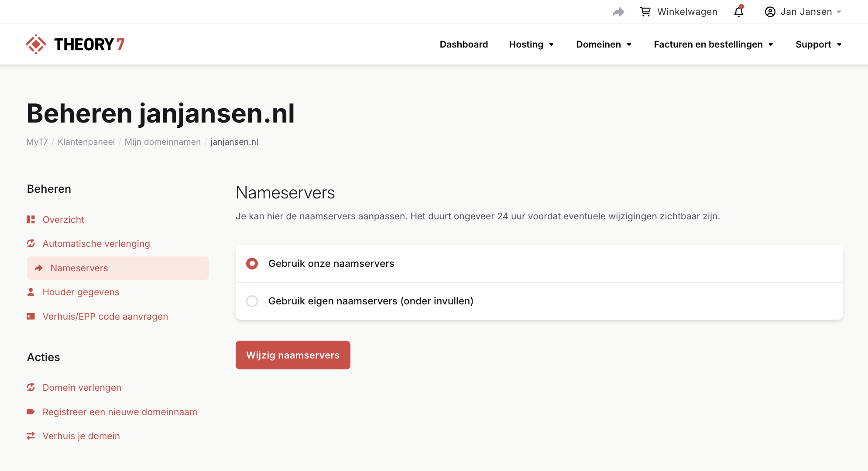The width and height of the screenshot is (868, 471).
Task: Click the grey share arrow icon
Action: point(618,12)
